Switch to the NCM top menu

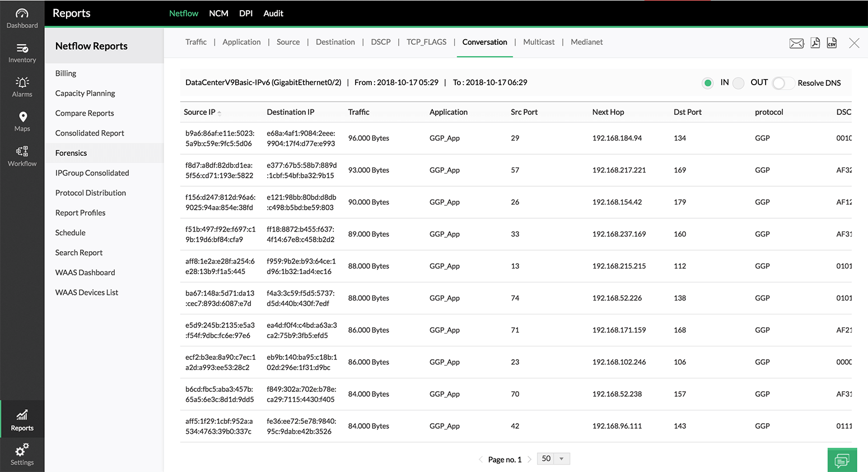click(218, 13)
